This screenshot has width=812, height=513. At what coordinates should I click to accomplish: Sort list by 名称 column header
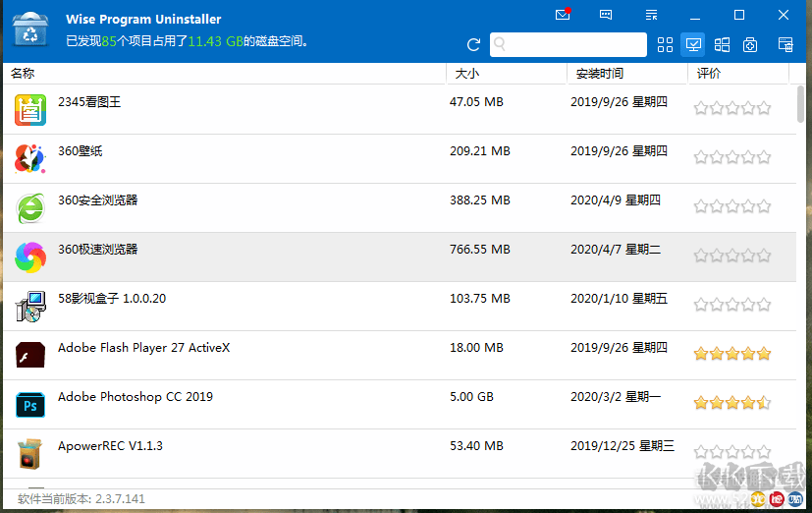pyautogui.click(x=226, y=74)
